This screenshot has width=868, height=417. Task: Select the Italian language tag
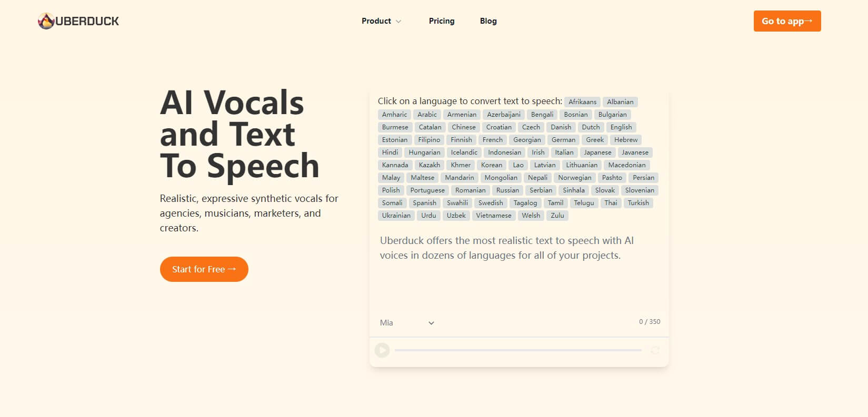click(x=564, y=152)
